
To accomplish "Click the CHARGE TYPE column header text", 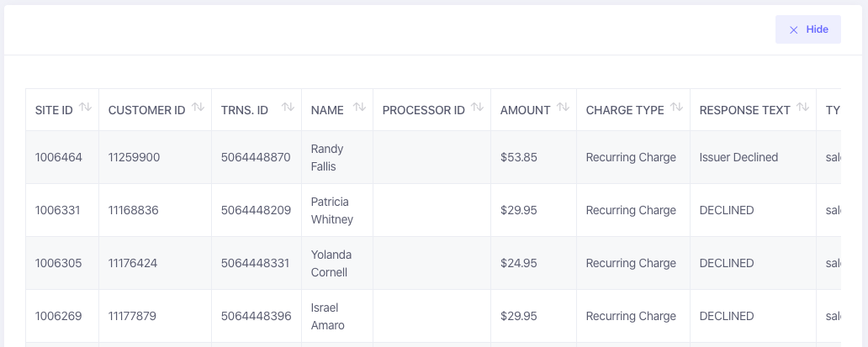I will [625, 110].
